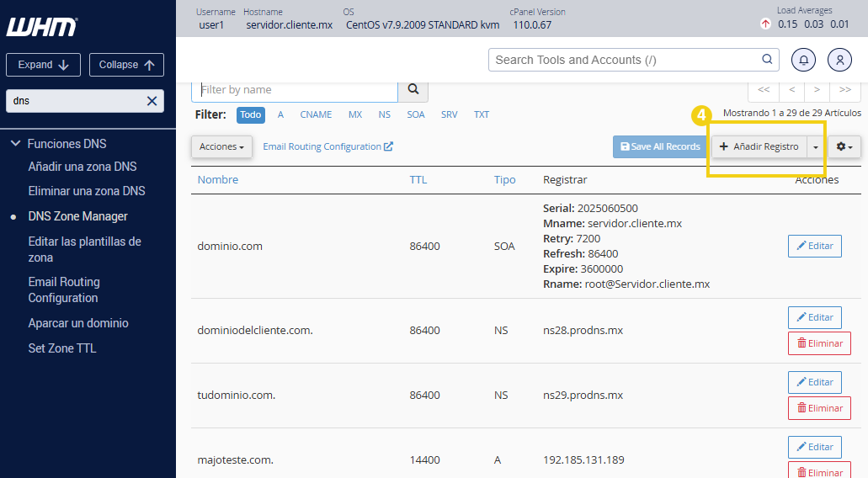868x478 pixels.
Task: Sort table by TTL column
Action: pyautogui.click(x=418, y=180)
